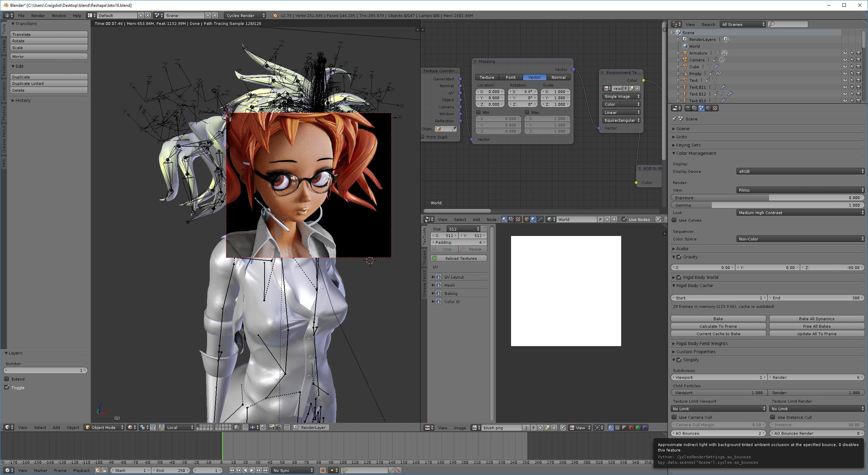Open the Render menu
868x475 pixels.
pos(38,15)
